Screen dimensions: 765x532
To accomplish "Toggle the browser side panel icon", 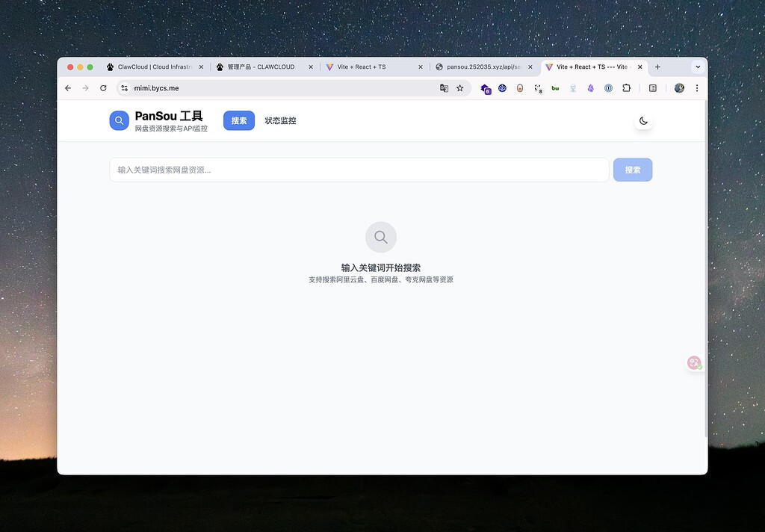I will tap(652, 88).
